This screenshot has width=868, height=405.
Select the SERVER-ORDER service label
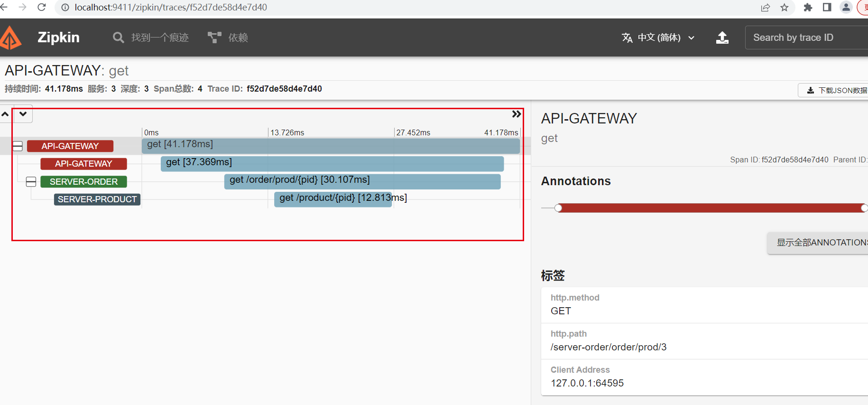[x=83, y=182]
